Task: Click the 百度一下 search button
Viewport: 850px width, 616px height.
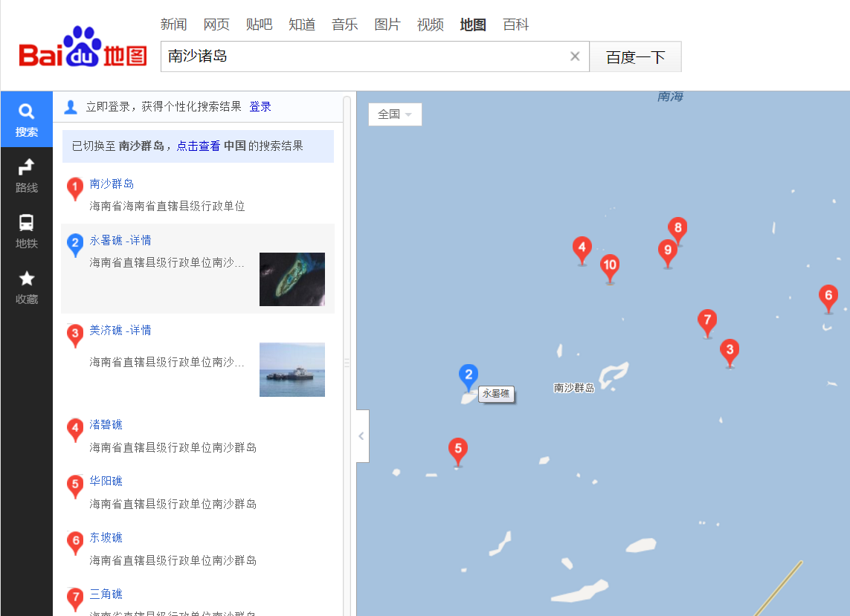Action: 635,56
